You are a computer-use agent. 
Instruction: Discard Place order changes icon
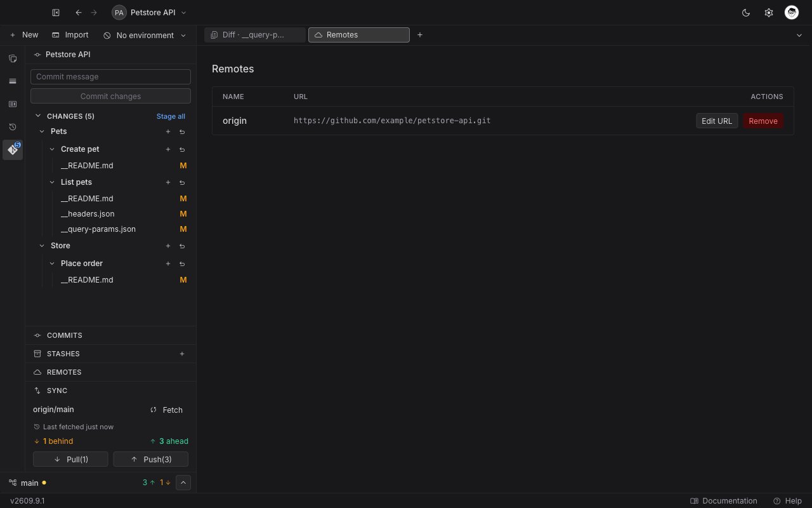182,264
